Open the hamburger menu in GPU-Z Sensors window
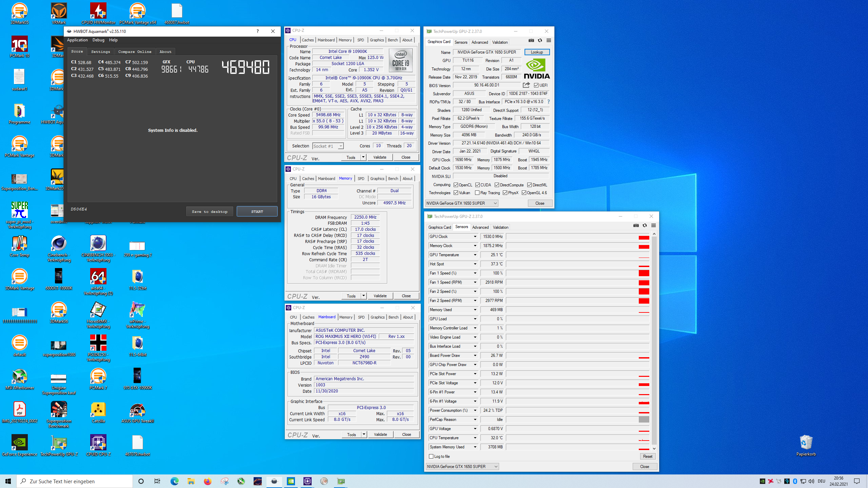Image resolution: width=868 pixels, height=488 pixels. pyautogui.click(x=654, y=226)
